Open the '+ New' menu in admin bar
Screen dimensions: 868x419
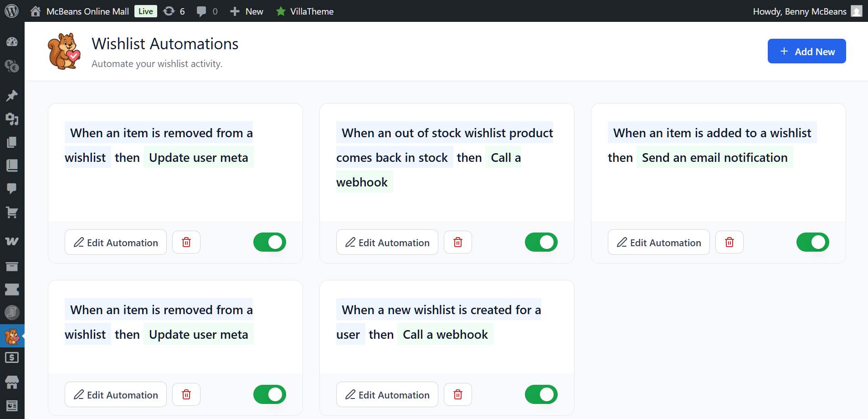pyautogui.click(x=247, y=11)
